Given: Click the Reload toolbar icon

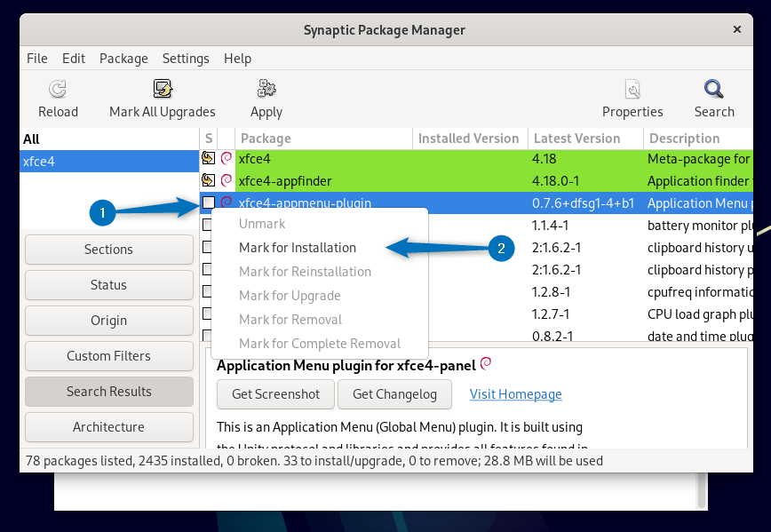Looking at the screenshot, I should [x=57, y=89].
